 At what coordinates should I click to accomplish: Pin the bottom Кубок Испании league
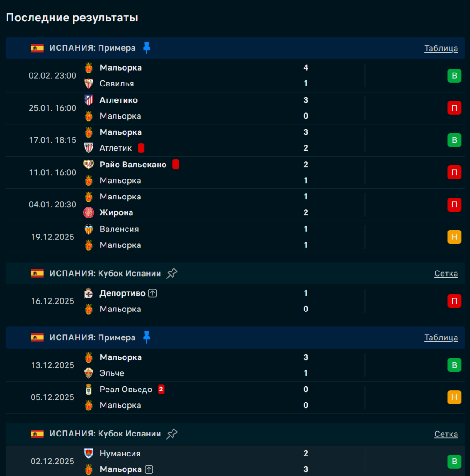[x=172, y=434]
